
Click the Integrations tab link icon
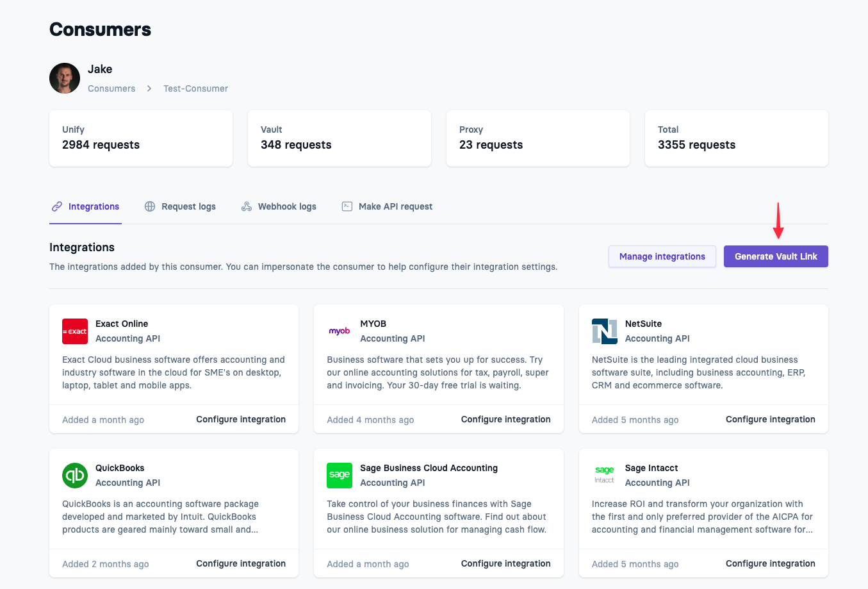(x=57, y=206)
